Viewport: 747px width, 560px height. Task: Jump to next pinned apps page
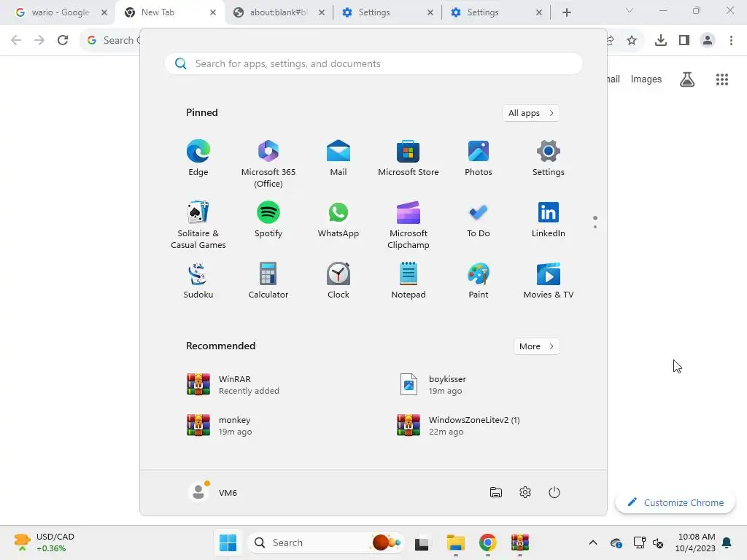(595, 227)
